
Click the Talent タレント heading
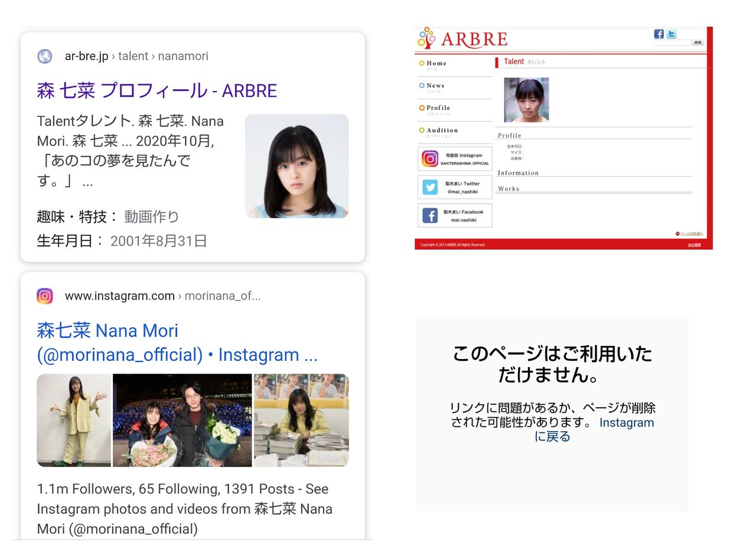pyautogui.click(x=525, y=61)
